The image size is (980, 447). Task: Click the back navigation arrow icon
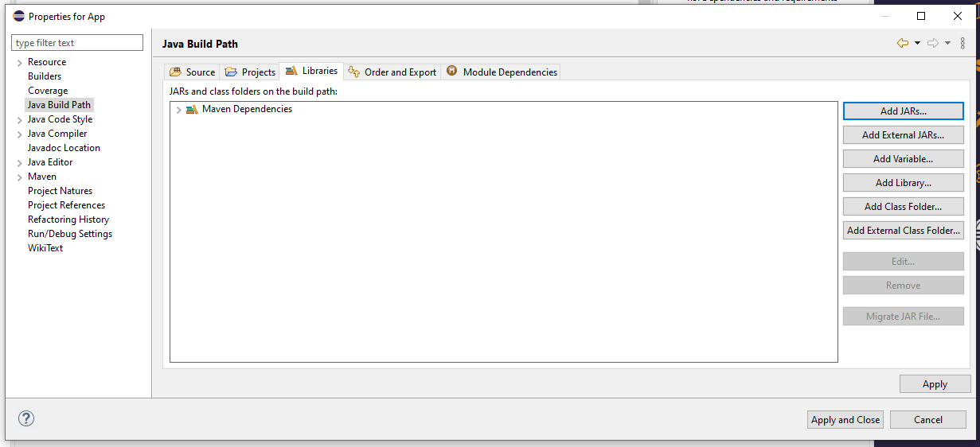click(902, 43)
